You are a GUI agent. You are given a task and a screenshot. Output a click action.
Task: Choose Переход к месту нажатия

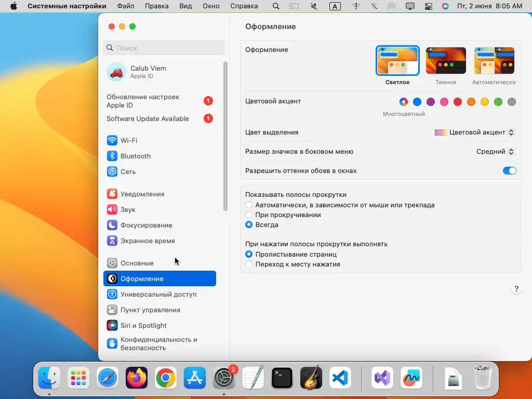(x=249, y=264)
